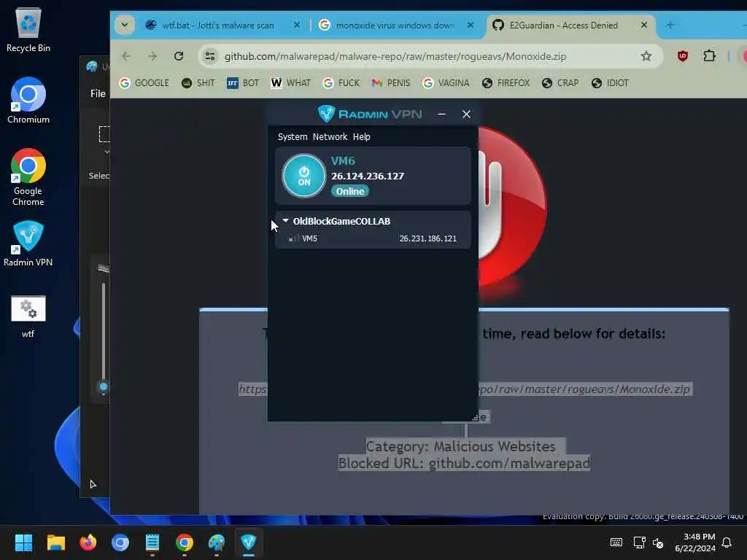Click the VM5 connection status icon
This screenshot has height=560, width=747.
pos(293,238)
